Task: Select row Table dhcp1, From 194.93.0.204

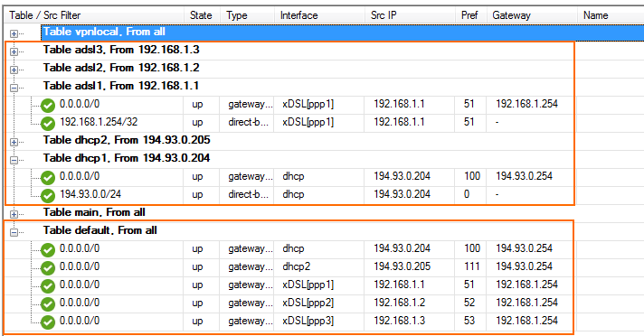Action: (x=127, y=158)
